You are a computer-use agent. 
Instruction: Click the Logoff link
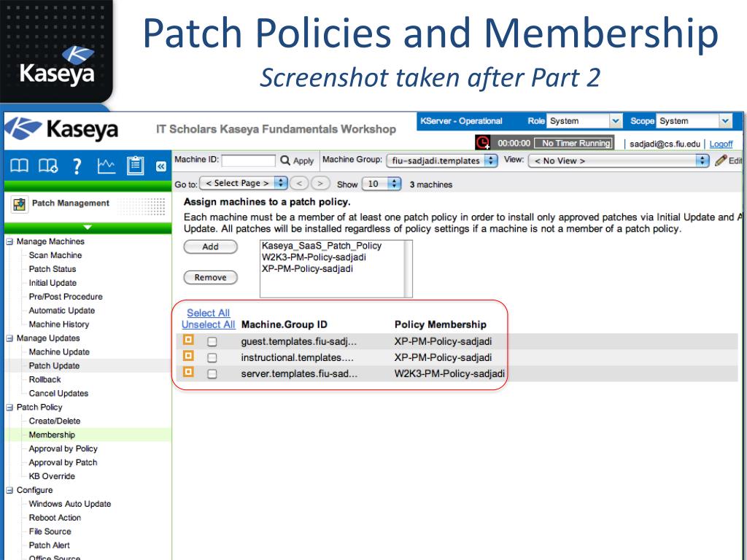(x=721, y=144)
